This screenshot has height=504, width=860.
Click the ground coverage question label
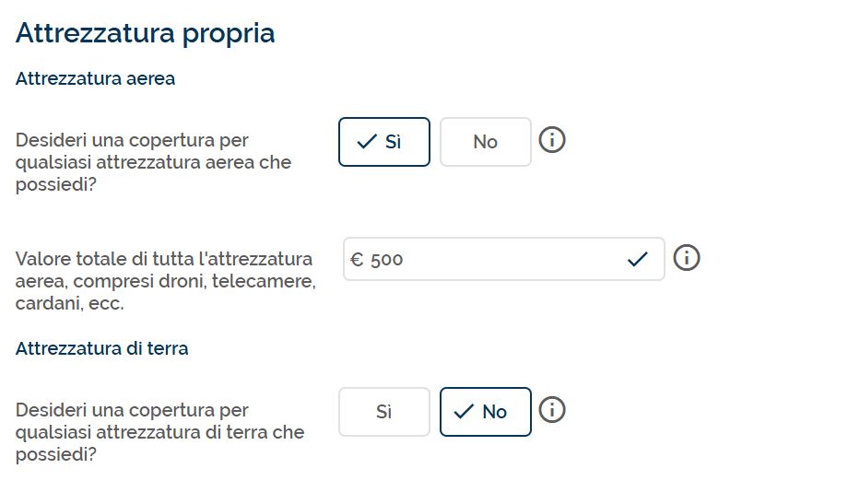(x=160, y=432)
